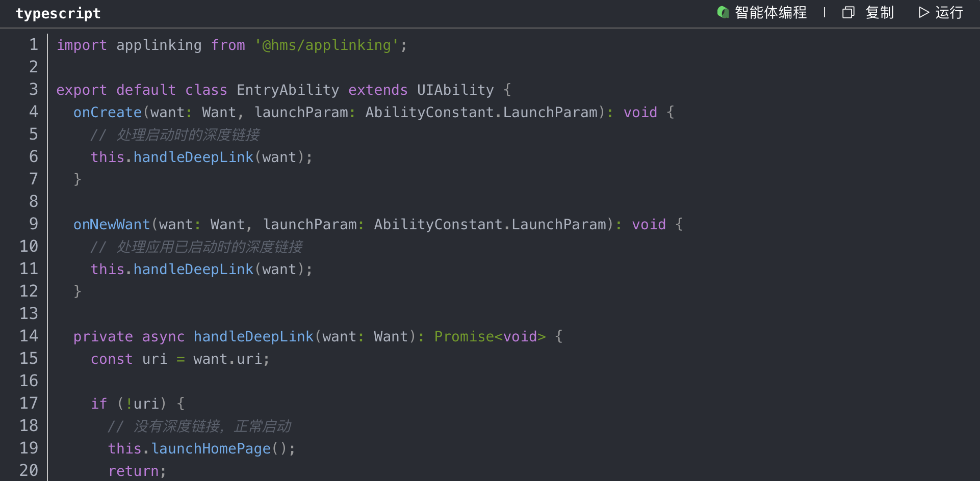Click the comment 处理启动时的深度链接
The height and width of the screenshot is (481, 980).
tap(175, 135)
